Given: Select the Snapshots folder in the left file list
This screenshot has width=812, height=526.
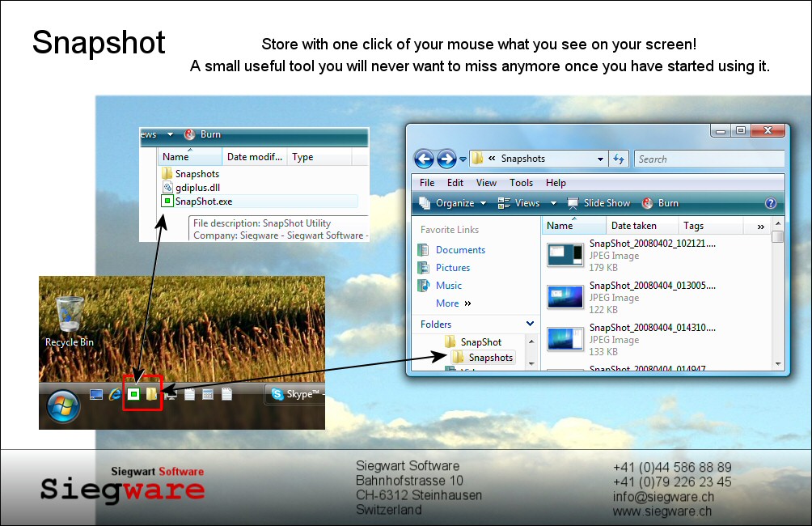Looking at the screenshot, I should tap(190, 174).
